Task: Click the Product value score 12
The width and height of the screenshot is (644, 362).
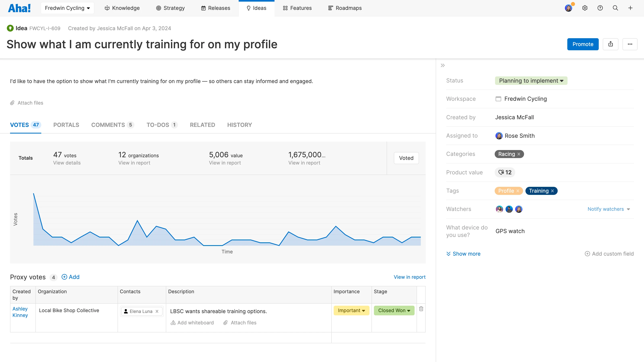Action: click(x=505, y=172)
